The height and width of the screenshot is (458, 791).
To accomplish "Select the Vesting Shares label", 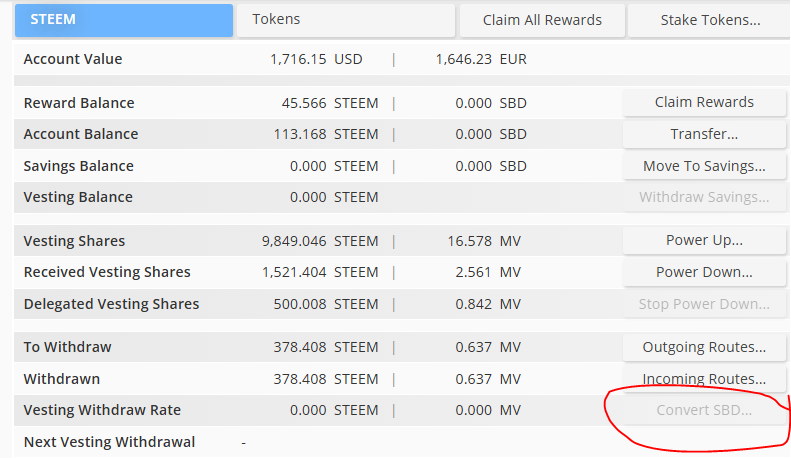I will click(x=74, y=241).
